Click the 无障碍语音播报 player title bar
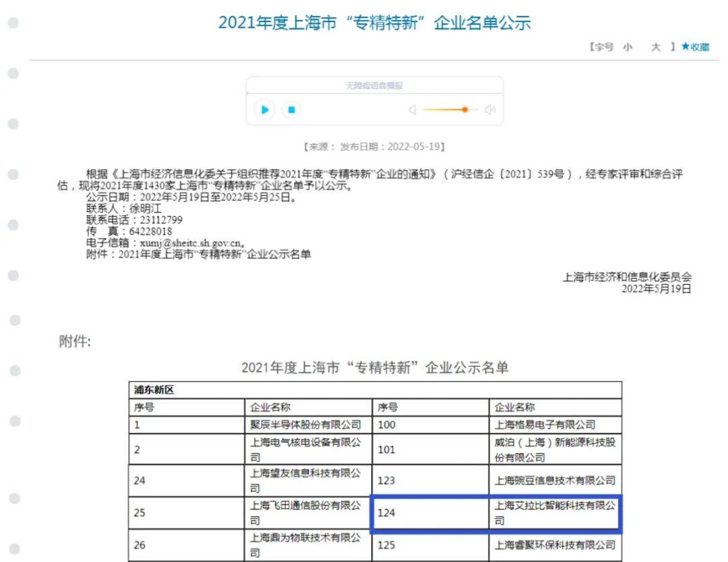728x562 pixels. click(x=374, y=86)
